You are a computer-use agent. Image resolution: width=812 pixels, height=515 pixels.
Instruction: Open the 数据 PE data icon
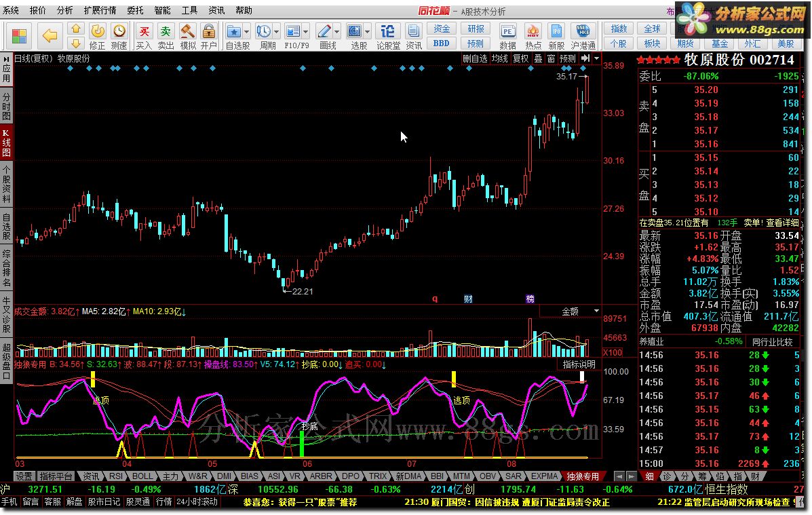(x=508, y=36)
